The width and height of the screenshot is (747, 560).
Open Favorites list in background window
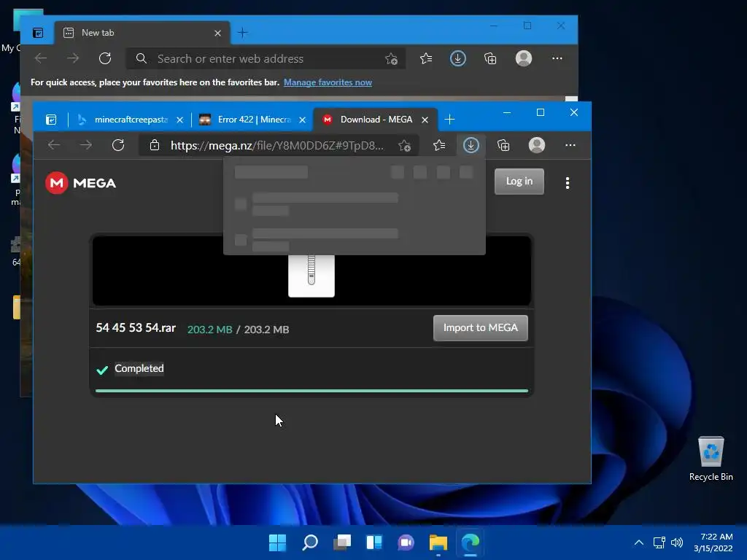(426, 58)
